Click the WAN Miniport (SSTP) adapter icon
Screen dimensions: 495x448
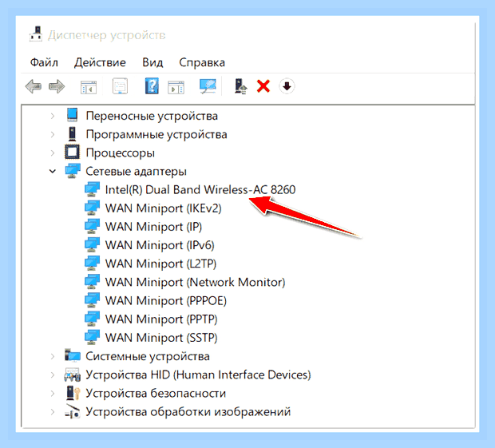pyautogui.click(x=92, y=337)
